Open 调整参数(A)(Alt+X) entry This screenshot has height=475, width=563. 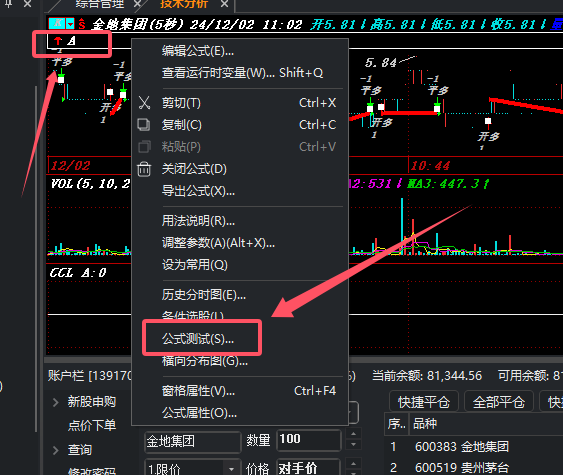click(x=218, y=243)
